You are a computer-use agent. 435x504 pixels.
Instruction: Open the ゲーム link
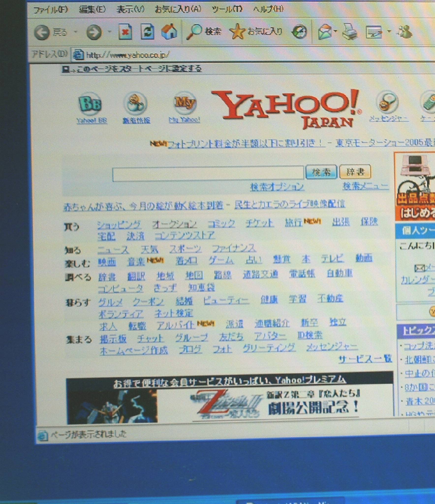[221, 260]
